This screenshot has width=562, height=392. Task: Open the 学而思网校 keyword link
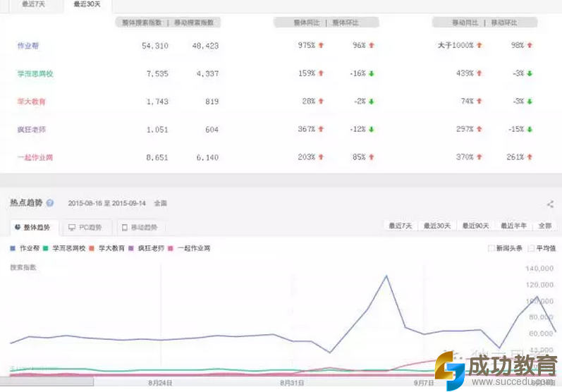coord(35,73)
